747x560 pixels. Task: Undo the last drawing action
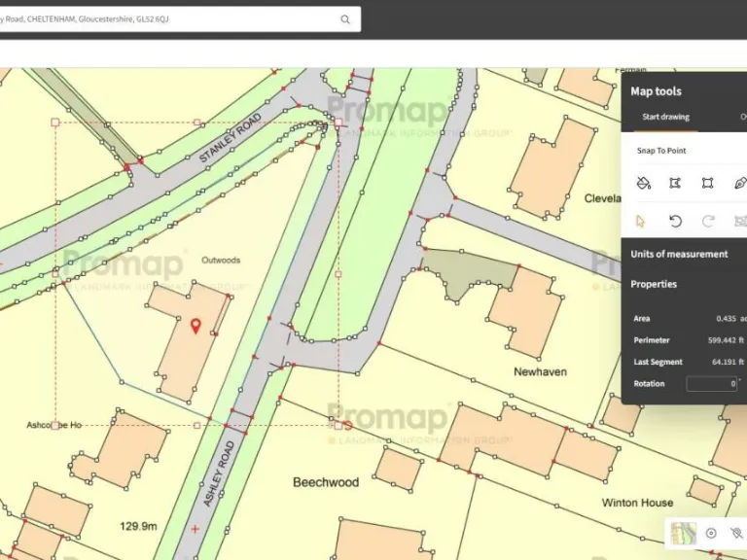point(676,221)
